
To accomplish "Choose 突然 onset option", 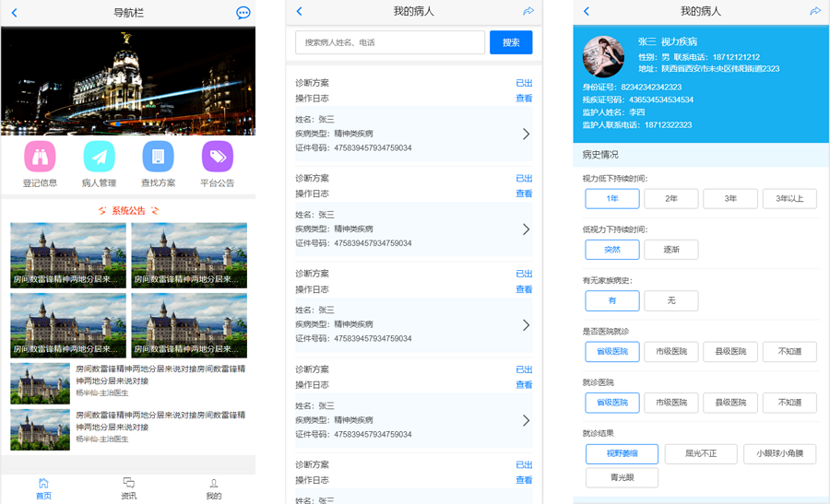I will pos(612,250).
